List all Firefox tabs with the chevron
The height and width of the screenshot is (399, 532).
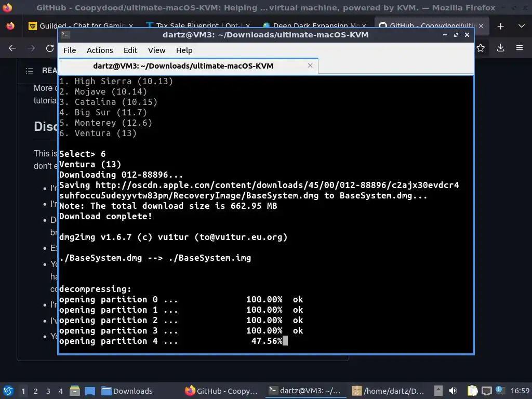(x=522, y=26)
